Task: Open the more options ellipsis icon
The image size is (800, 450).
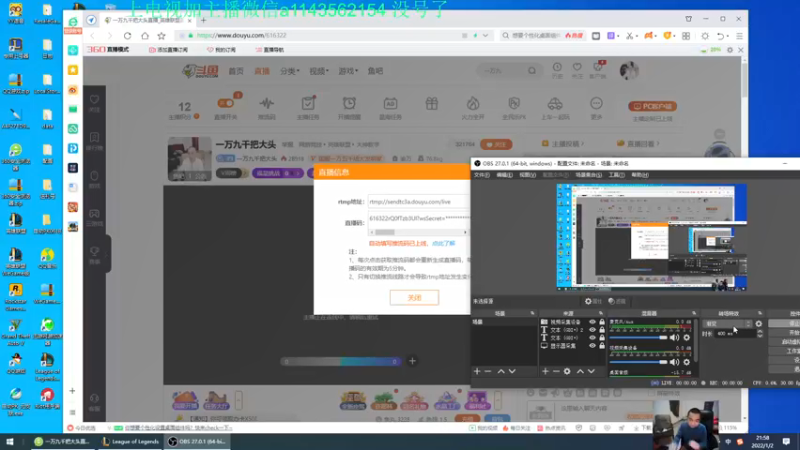Action: click(596, 104)
